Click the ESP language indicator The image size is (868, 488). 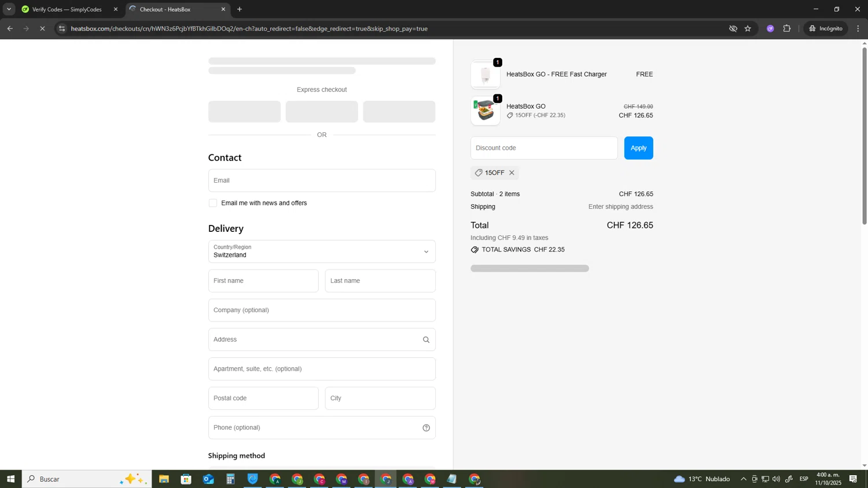pyautogui.click(x=804, y=479)
